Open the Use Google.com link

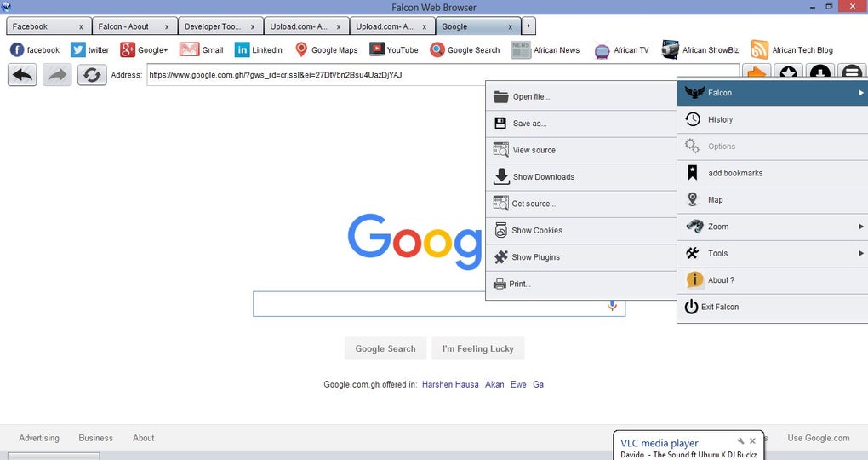[x=818, y=438]
